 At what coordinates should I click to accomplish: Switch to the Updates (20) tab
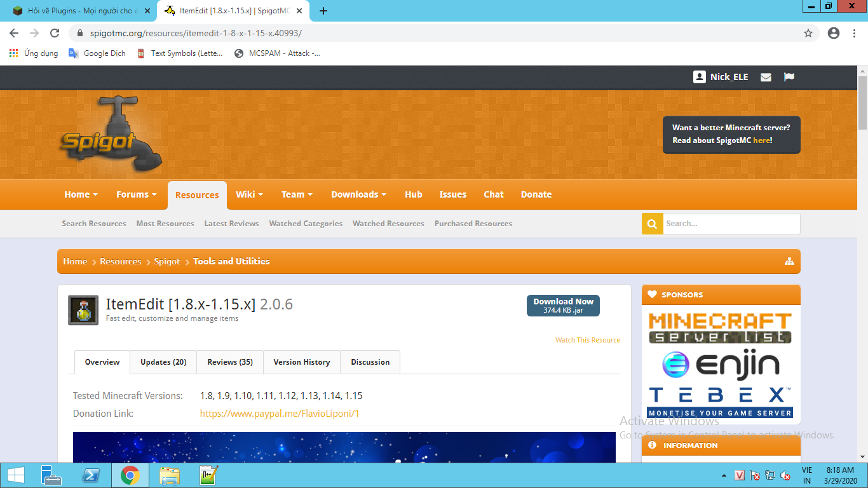[163, 362]
